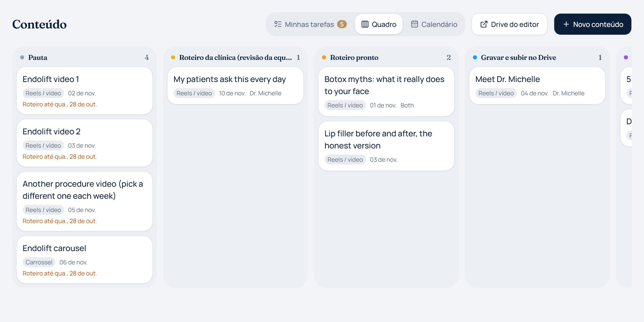Open the Endolift video 1 card
Viewport: 644px width, 322px height.
point(85,91)
